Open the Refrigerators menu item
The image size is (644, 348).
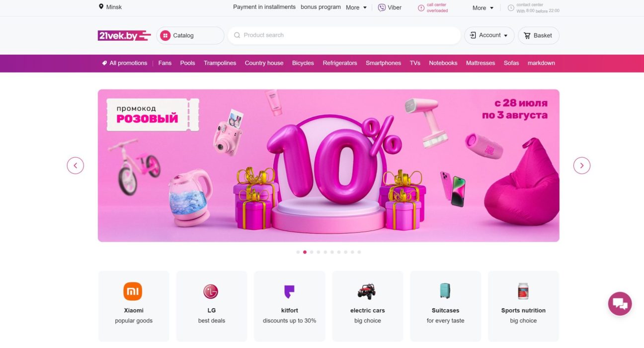tap(340, 63)
